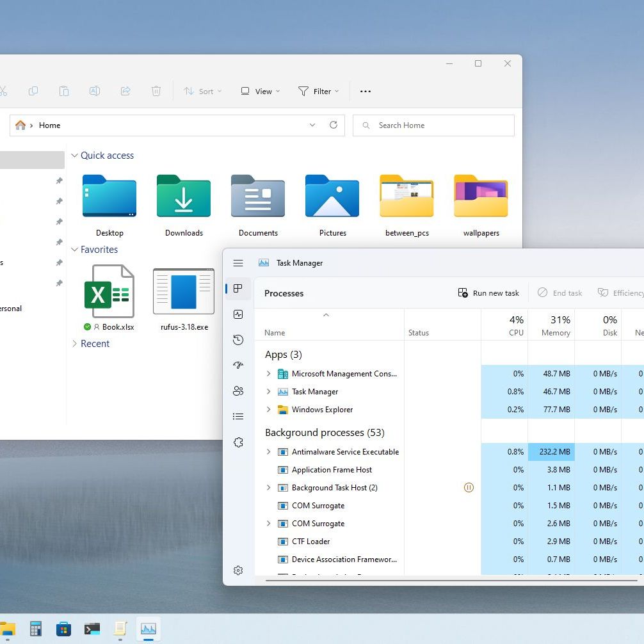Click the Task Manager taskbar icon
This screenshot has height=644, width=644.
click(149, 629)
